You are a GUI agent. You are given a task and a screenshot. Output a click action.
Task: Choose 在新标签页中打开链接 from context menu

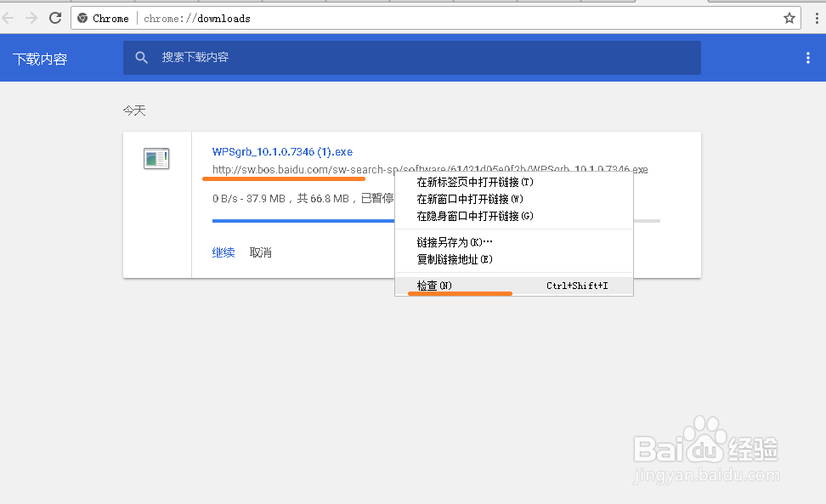(513, 182)
